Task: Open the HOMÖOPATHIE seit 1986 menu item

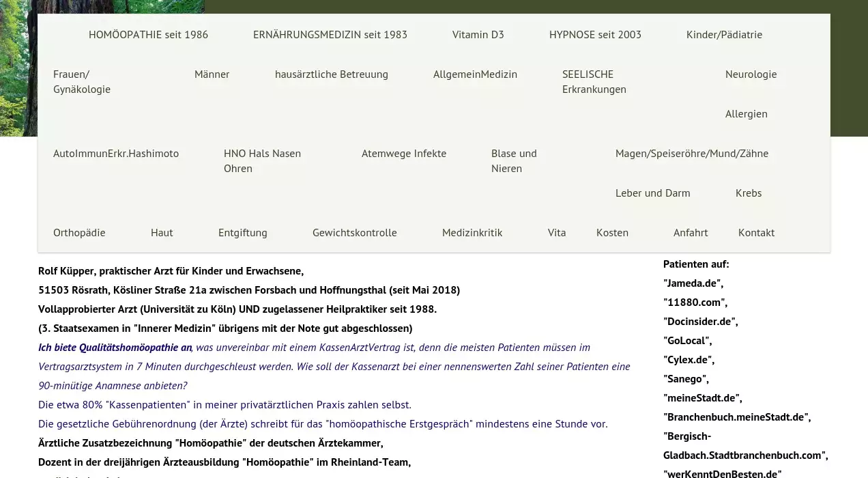Action: click(148, 35)
